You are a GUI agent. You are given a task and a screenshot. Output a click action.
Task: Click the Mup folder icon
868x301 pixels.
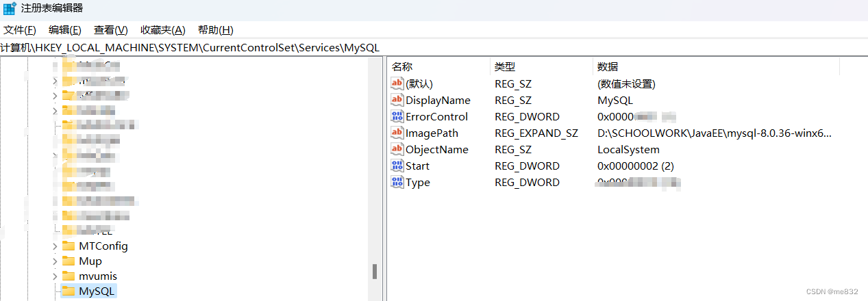[68, 261]
